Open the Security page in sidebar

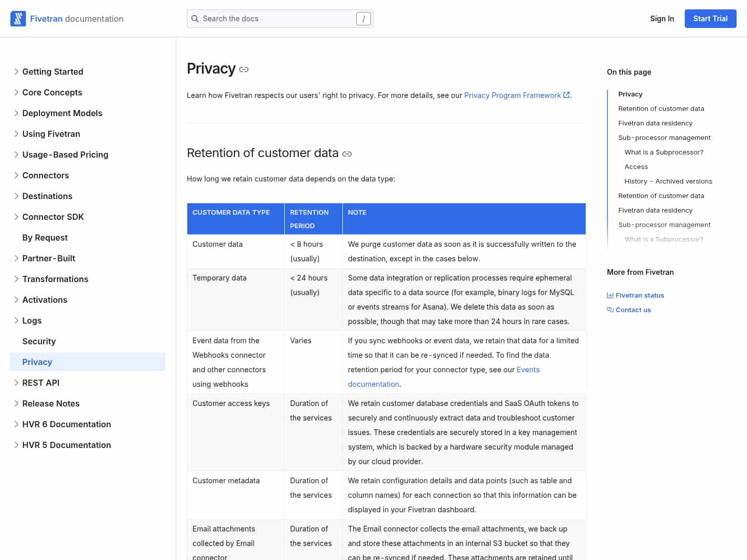pos(39,341)
